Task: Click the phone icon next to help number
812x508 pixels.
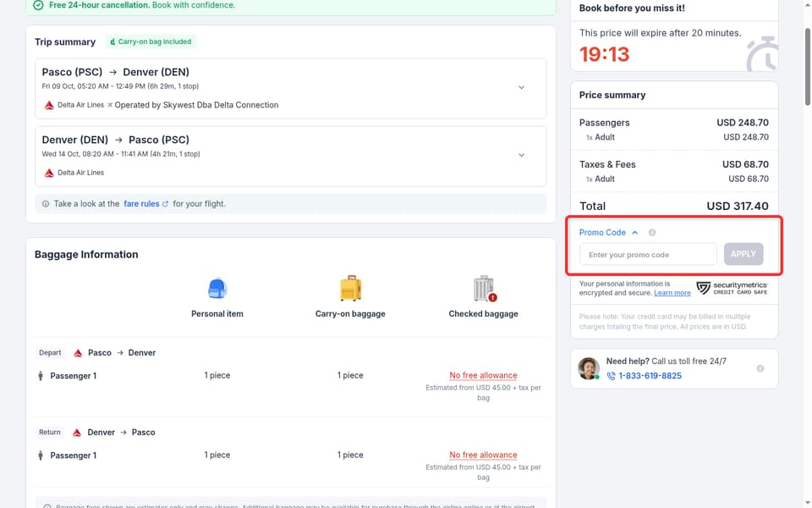Action: pyautogui.click(x=611, y=376)
